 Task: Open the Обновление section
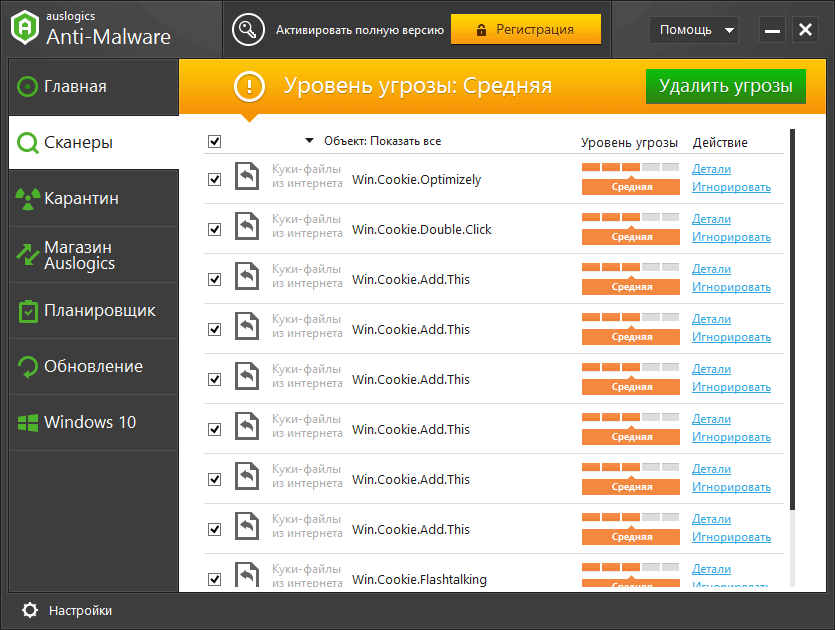tap(94, 367)
